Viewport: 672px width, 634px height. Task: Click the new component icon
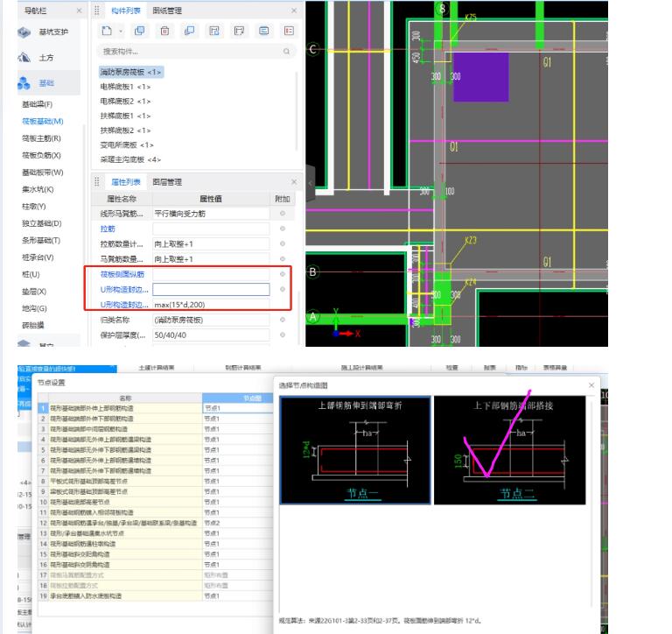point(106,31)
